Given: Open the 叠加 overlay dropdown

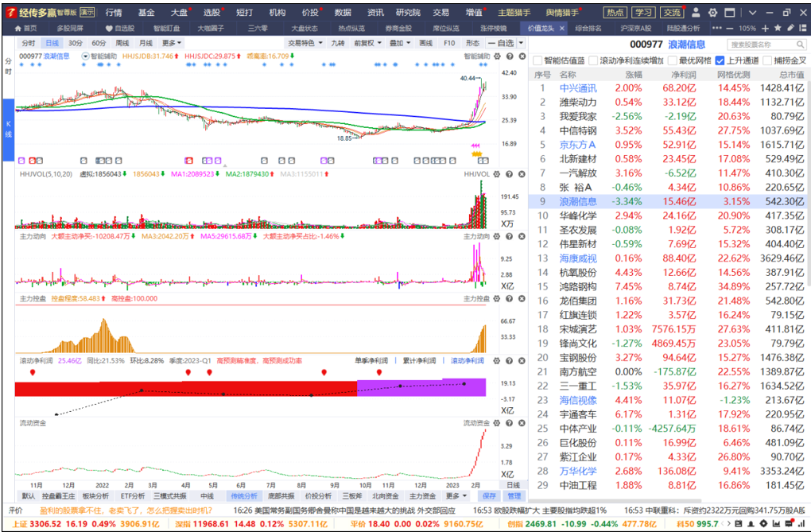Looking at the screenshot, I should tap(400, 44).
